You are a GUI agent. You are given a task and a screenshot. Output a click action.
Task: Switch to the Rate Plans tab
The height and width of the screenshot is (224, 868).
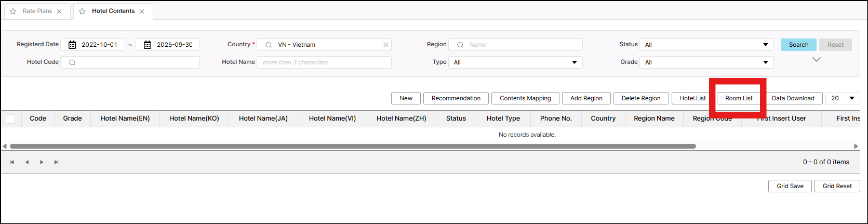click(37, 11)
